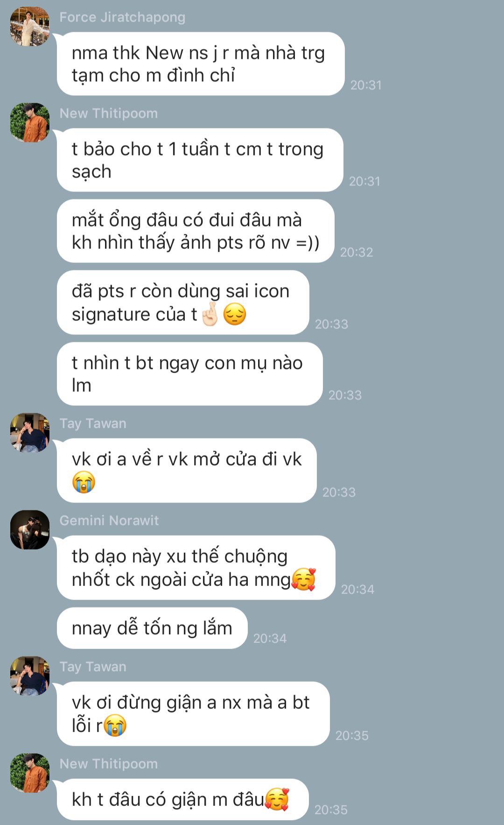
Task: Tap New Thitipoom's avatar beside 'trong sạch' message
Action: coord(30,122)
